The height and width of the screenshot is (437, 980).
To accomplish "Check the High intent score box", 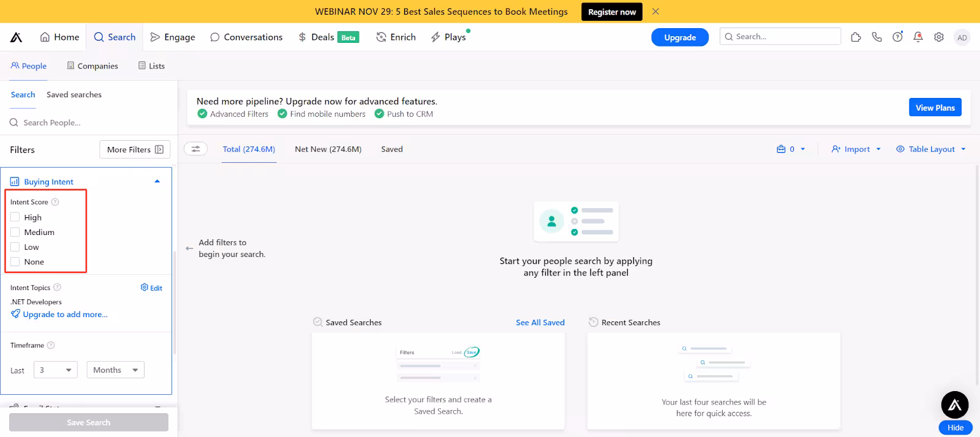I will tap(15, 217).
